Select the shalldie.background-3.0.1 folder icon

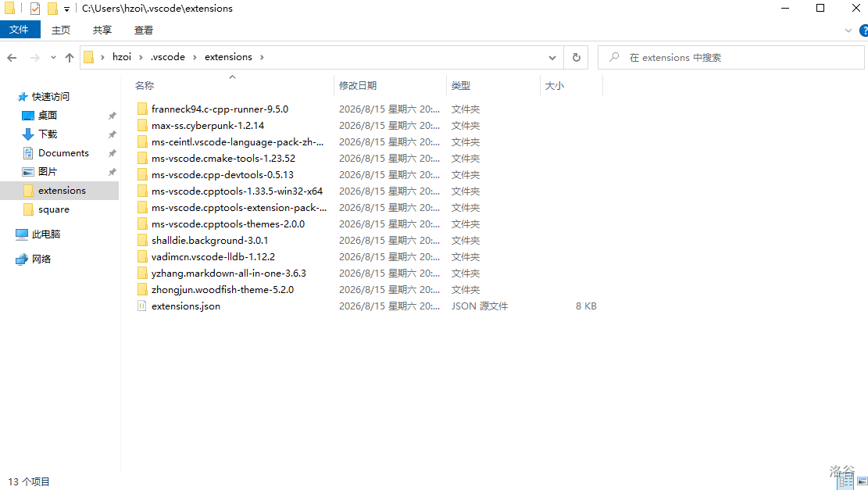pos(142,240)
